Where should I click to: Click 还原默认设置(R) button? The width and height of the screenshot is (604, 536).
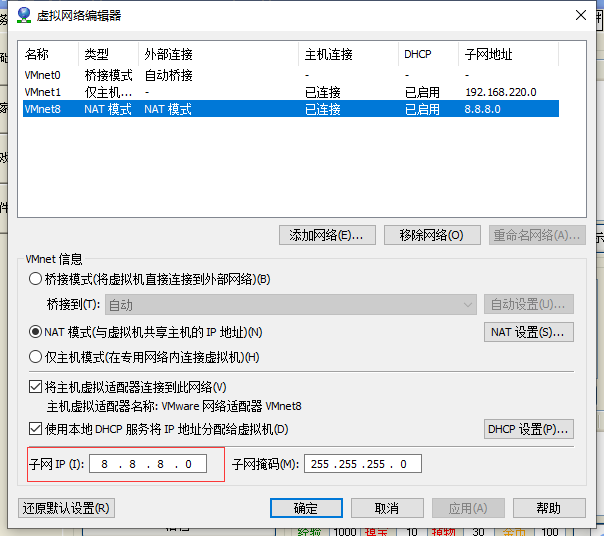66,508
